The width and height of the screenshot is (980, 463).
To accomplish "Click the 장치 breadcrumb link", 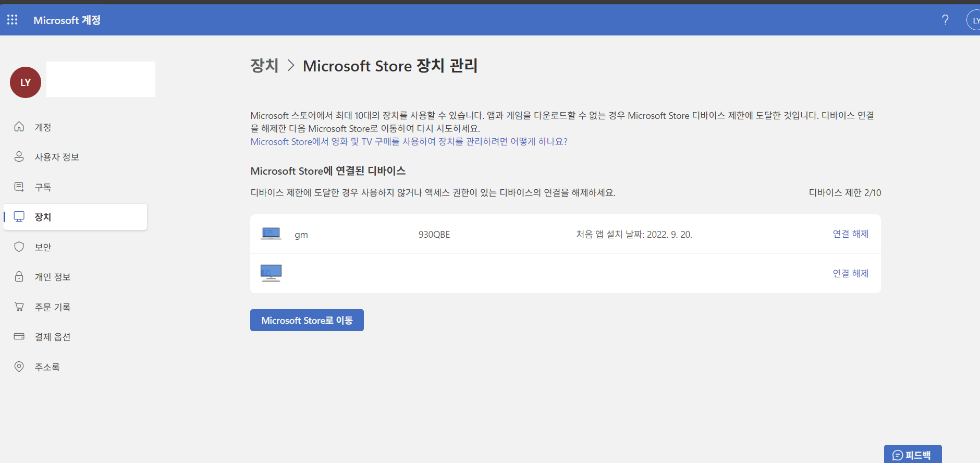I will (x=265, y=66).
